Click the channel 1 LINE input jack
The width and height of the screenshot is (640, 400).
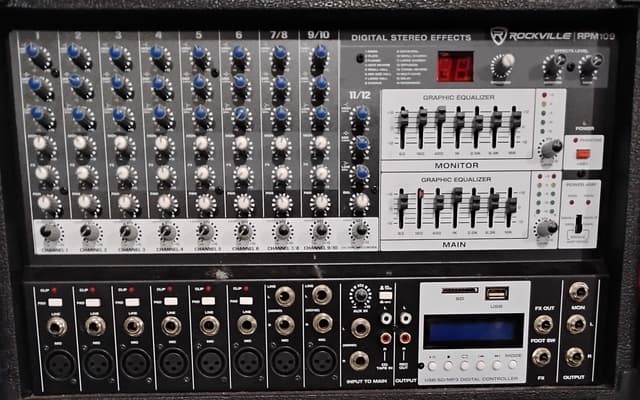click(x=57, y=327)
